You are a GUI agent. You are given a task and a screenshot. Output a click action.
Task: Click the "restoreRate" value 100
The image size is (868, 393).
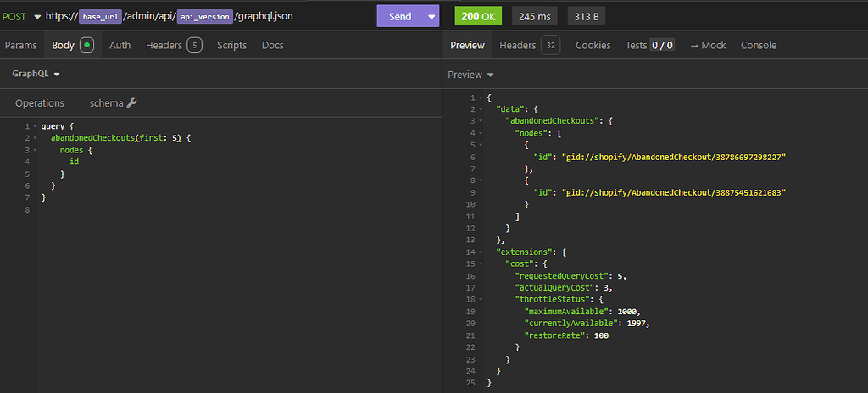pyautogui.click(x=601, y=335)
